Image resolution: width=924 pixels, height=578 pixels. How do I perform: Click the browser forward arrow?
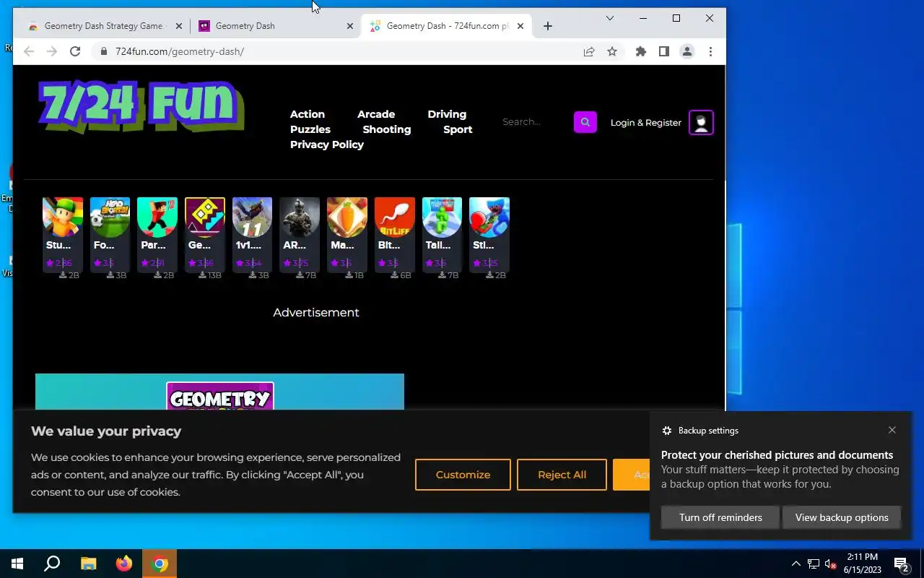point(52,51)
